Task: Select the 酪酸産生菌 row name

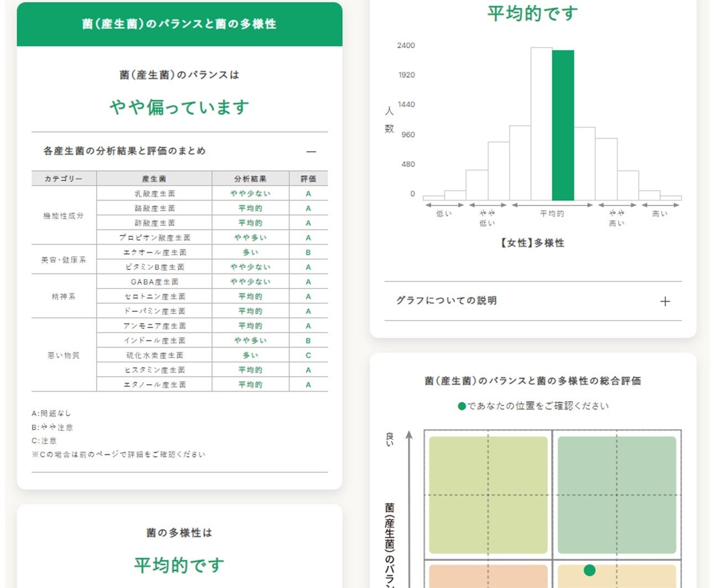Action: pyautogui.click(x=155, y=208)
